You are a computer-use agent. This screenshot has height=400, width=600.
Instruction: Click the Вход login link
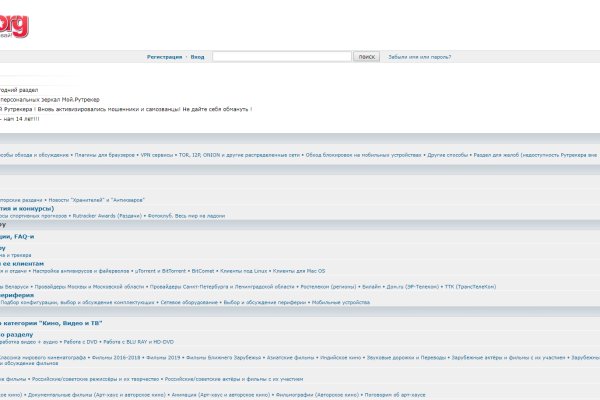(x=197, y=57)
